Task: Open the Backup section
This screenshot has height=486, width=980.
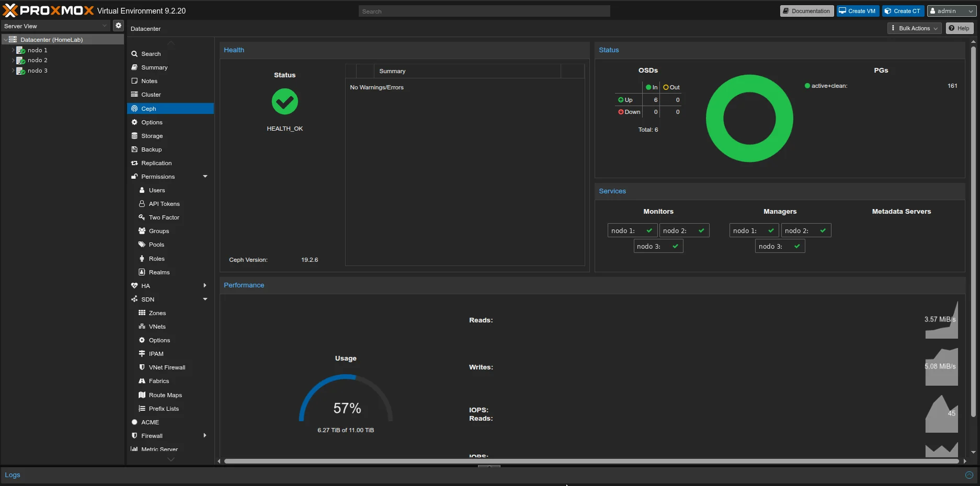Action: [170, 149]
